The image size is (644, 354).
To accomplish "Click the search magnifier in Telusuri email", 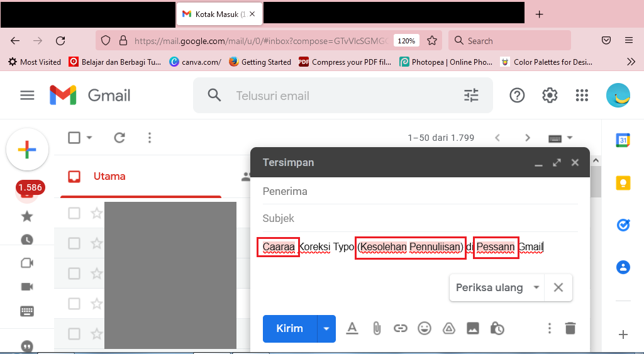I will pos(214,96).
